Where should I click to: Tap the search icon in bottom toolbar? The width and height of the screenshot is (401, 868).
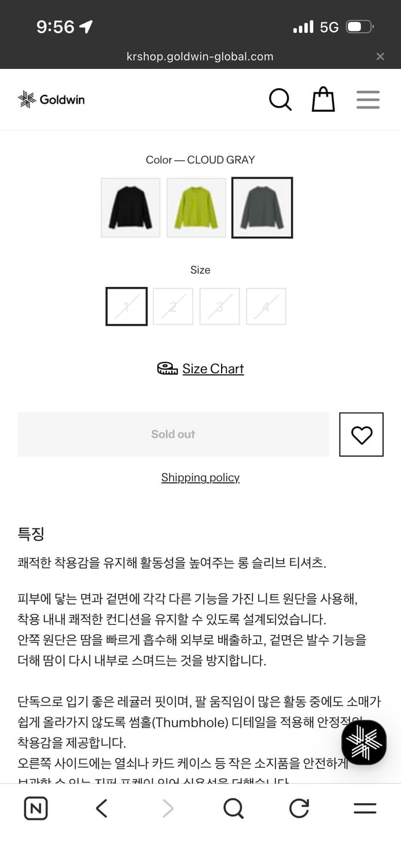[233, 808]
